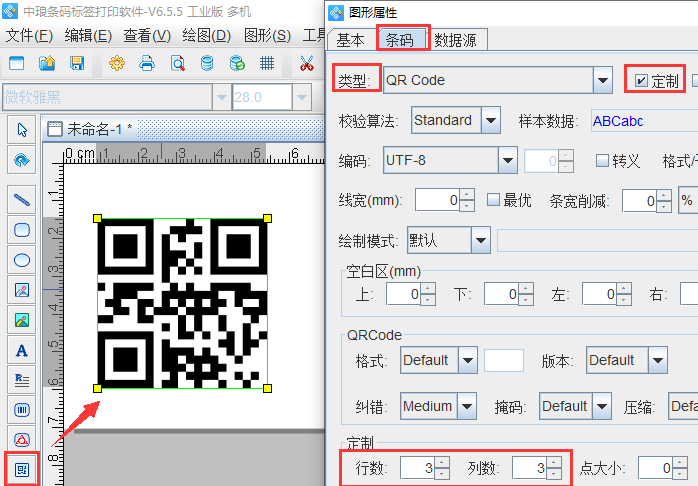Screen dimensions: 698x486
Task: Open print preview with magnifier icon
Action: tap(177, 63)
